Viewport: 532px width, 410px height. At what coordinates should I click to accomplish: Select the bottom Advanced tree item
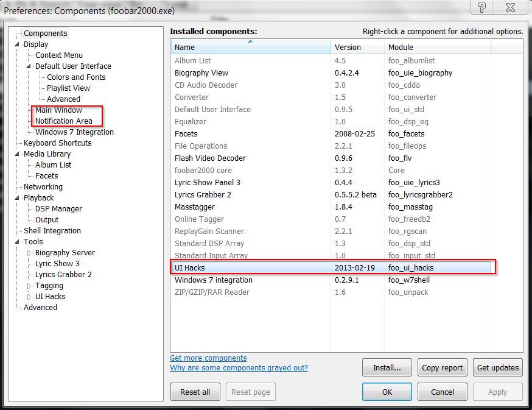[40, 308]
